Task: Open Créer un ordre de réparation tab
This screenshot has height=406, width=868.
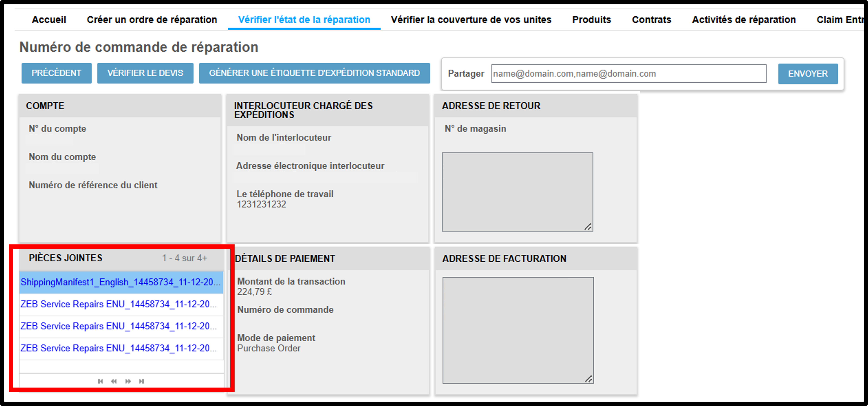Action: pyautogui.click(x=152, y=20)
